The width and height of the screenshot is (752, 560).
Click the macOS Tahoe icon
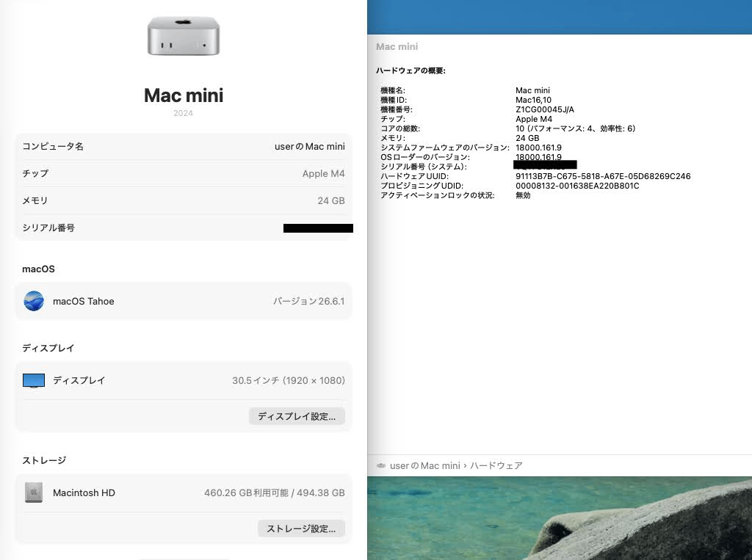34,301
